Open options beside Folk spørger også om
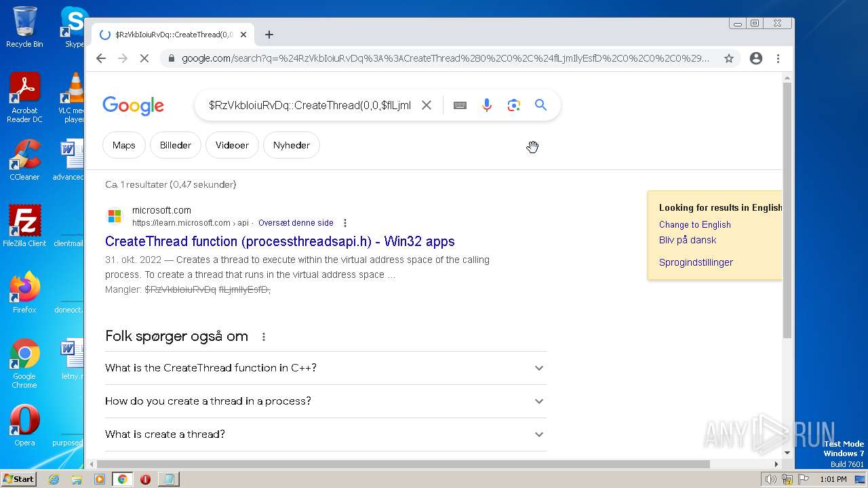The height and width of the screenshot is (488, 868). tap(264, 337)
